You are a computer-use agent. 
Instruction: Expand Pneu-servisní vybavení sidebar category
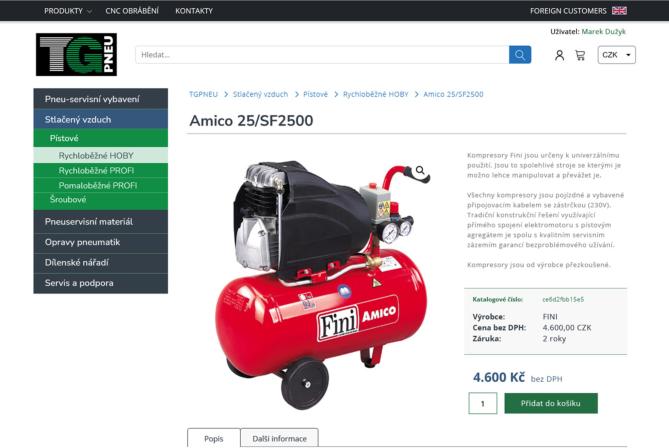101,99
